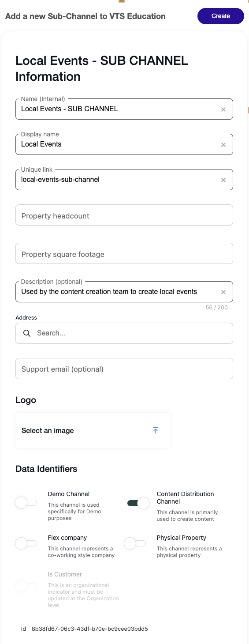
Task: Clear the Display name field
Action: pyautogui.click(x=223, y=144)
